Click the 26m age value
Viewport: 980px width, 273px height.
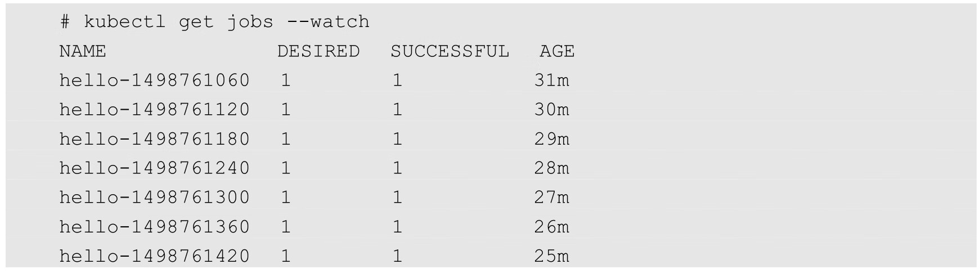coord(551,227)
